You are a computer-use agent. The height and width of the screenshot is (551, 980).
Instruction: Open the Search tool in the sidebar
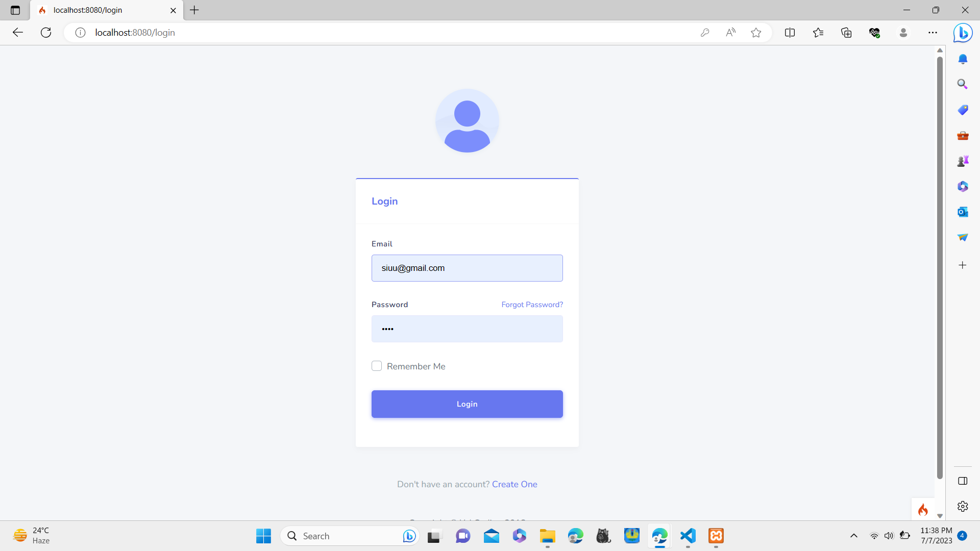[x=963, y=84]
